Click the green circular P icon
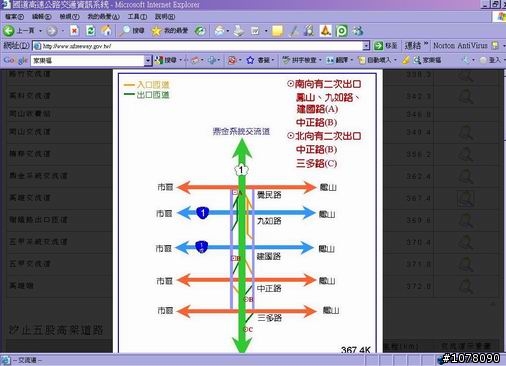The height and width of the screenshot is (366, 506). (342, 31)
